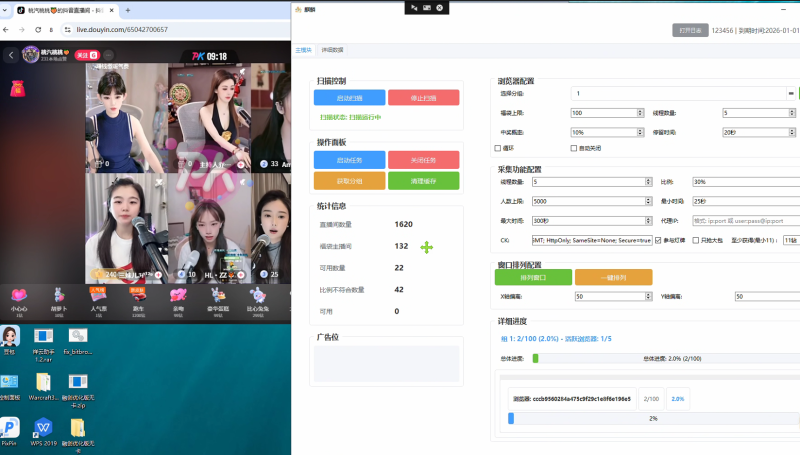800x455 pixels.
Task: Open the WPS 2019 desktop shortcut
Action: (43, 428)
